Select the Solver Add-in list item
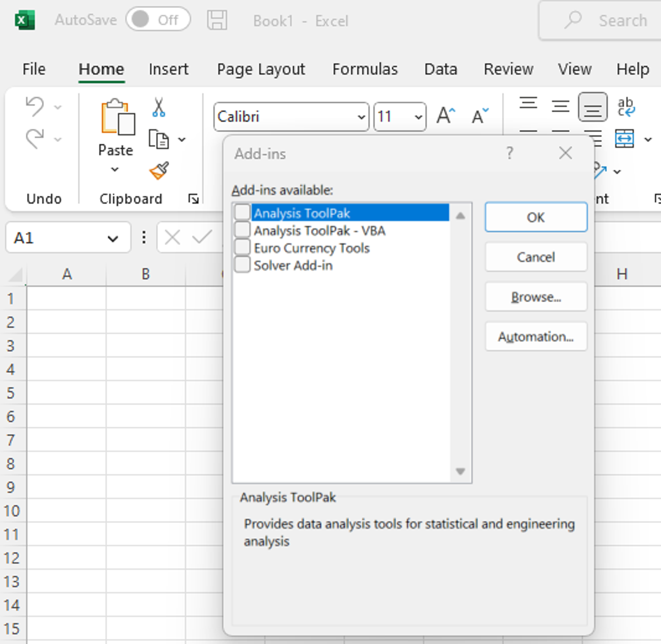This screenshot has width=661, height=644. (293, 266)
